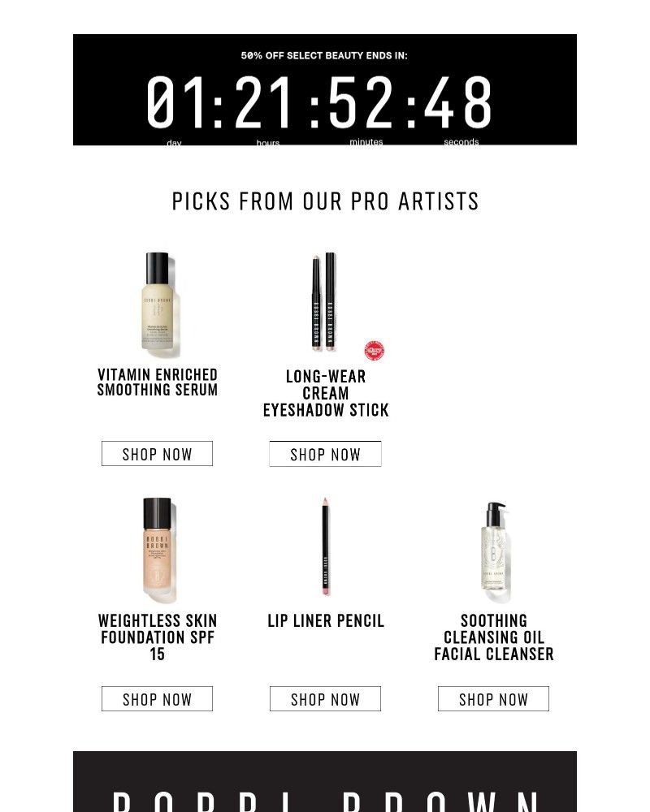This screenshot has width=650, height=812.
Task: Click Shop Now under Soothing Cleansing Oil
Action: point(493,698)
